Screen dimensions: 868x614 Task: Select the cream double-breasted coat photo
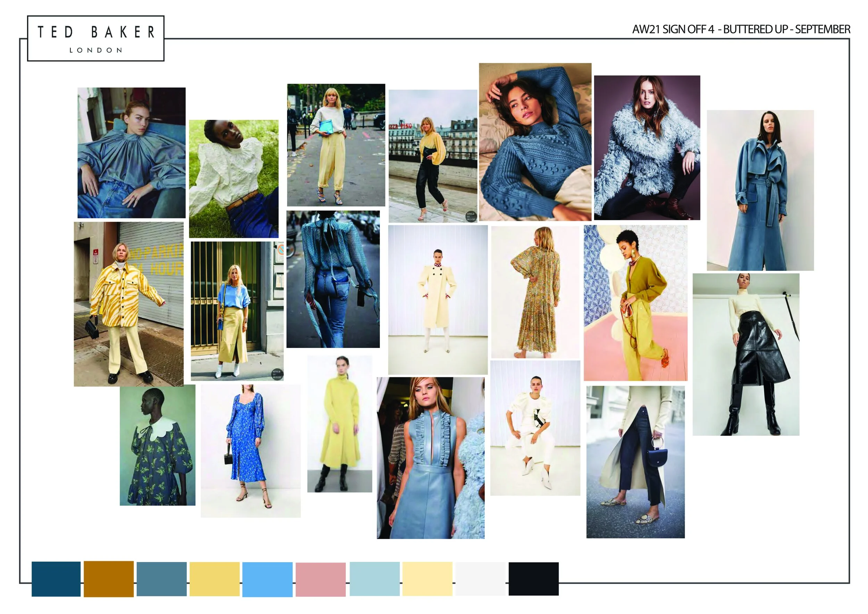point(438,299)
